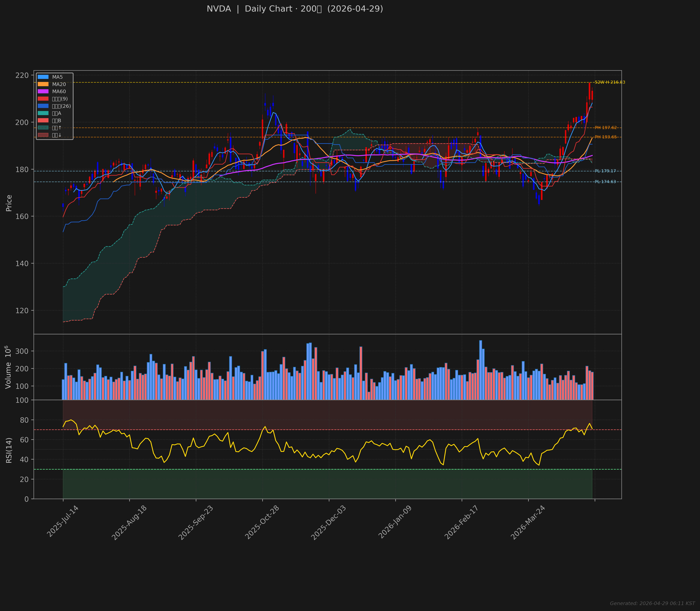Click the down-arrow cloud legend swatch
This screenshot has width=700, height=611.
pos(43,135)
